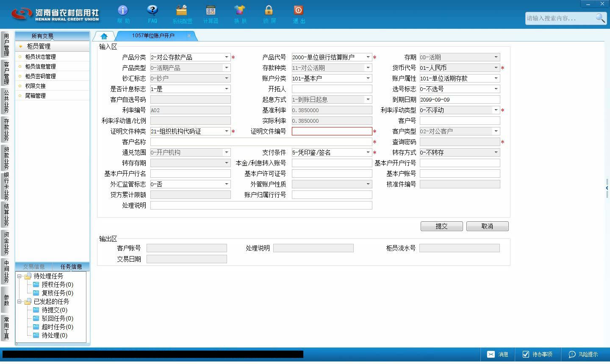Collapse the 已发起的任务 tree node
610x364 pixels.
(19, 301)
